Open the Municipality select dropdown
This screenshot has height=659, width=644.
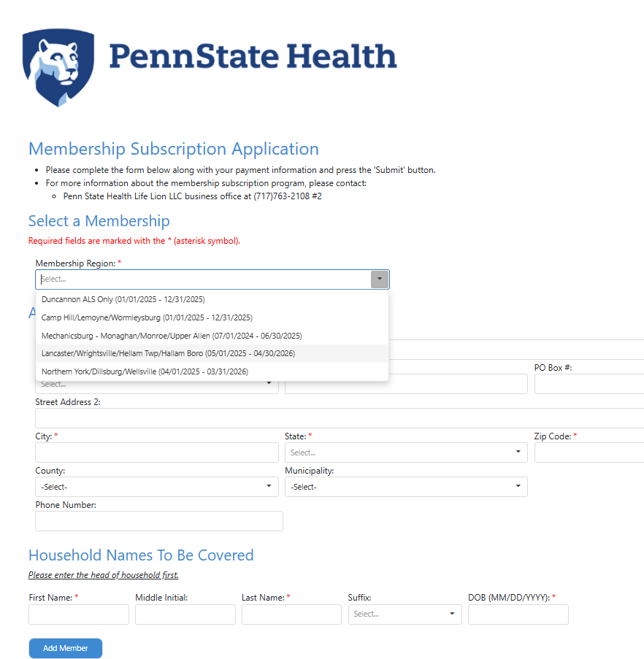point(405,487)
